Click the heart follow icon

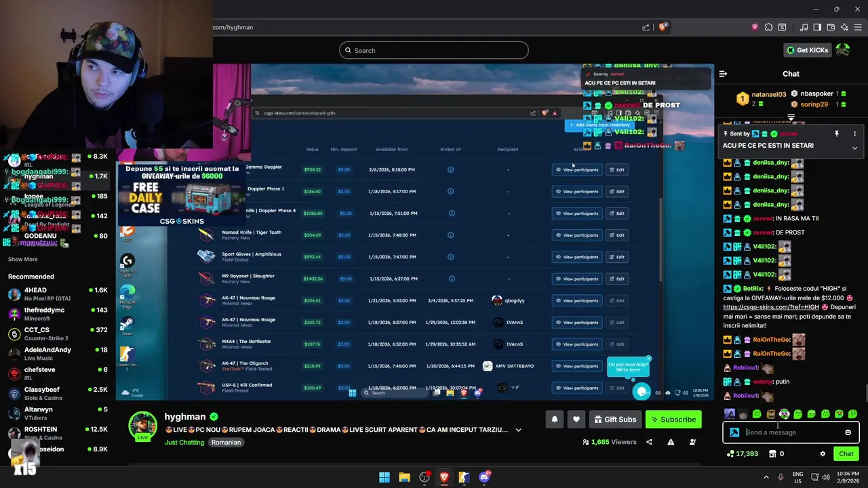click(x=576, y=420)
